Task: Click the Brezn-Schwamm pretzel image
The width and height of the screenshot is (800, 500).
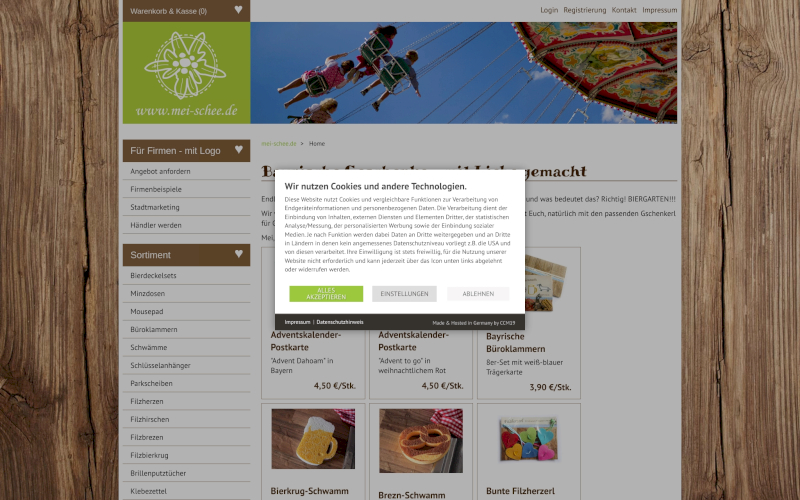Action: point(421,441)
